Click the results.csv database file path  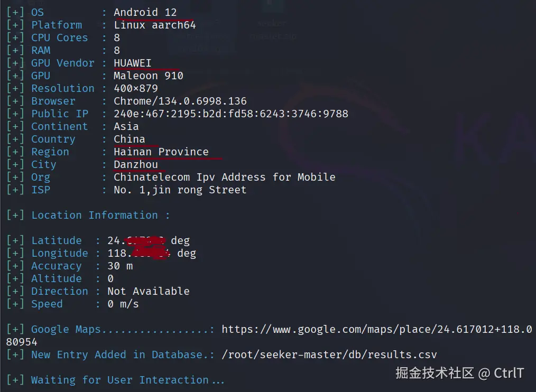(329, 355)
